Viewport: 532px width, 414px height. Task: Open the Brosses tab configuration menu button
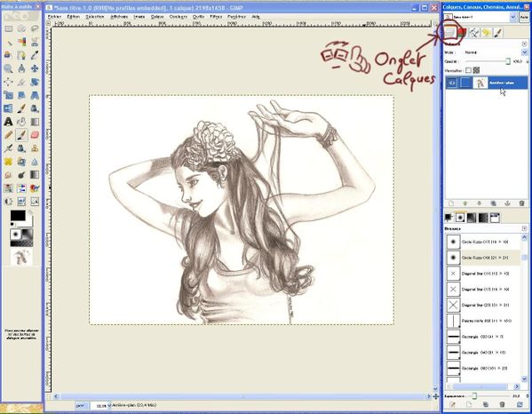(525, 228)
